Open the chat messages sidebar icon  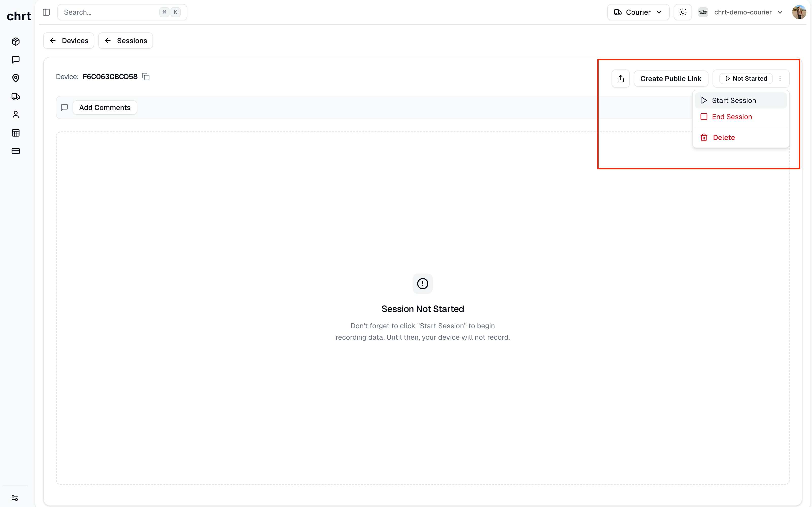(x=16, y=60)
